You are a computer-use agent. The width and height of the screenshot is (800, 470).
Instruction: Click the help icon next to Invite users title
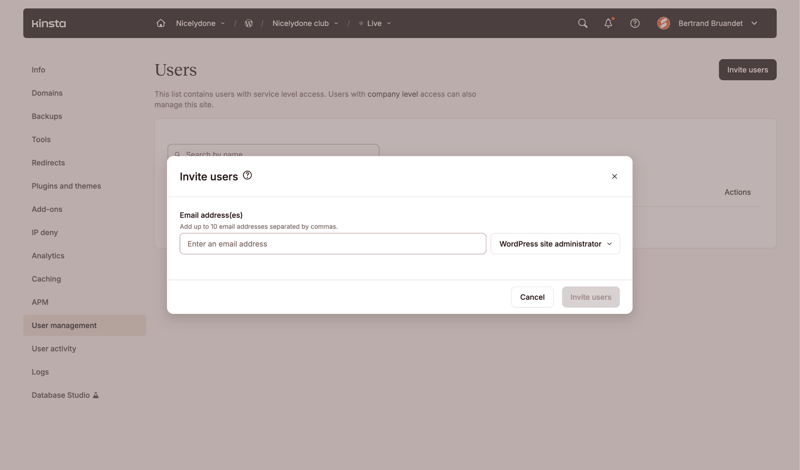pyautogui.click(x=247, y=176)
